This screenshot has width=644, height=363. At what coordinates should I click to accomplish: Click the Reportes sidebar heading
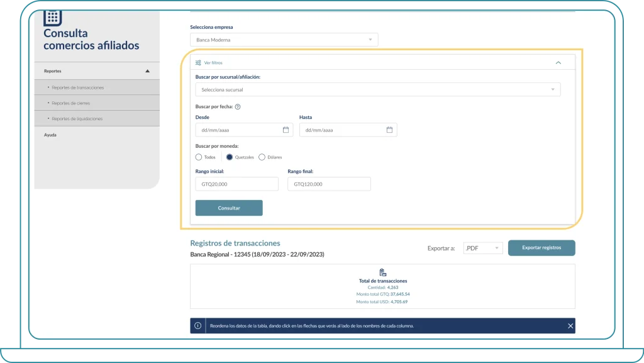53,71
